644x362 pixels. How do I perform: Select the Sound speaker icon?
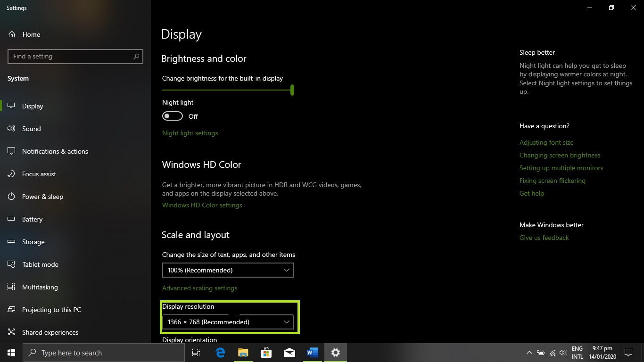12,129
